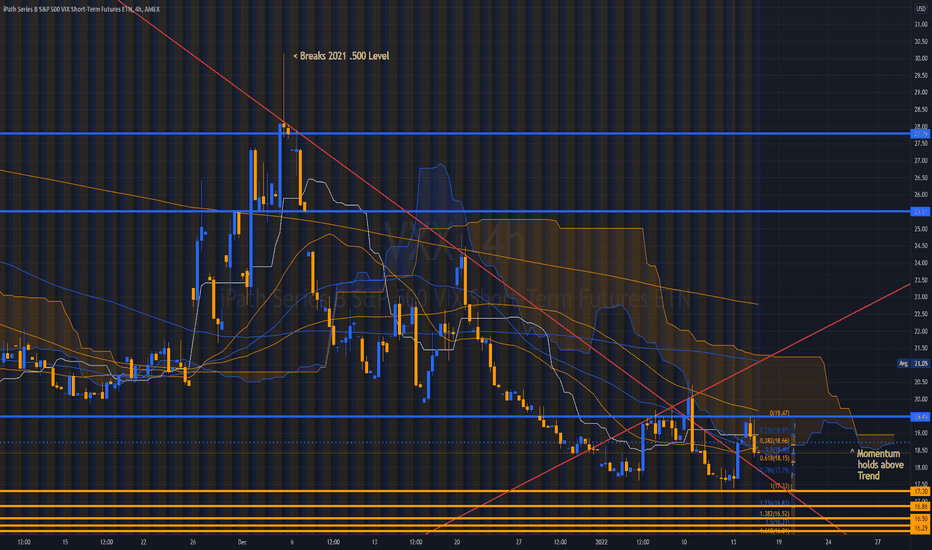
Task: Click the 15 date on time axis
Action: click(65, 542)
